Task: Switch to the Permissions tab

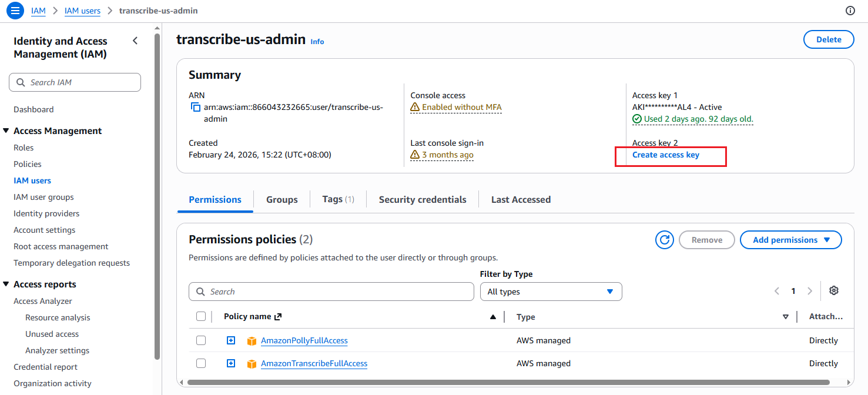Action: (x=215, y=199)
